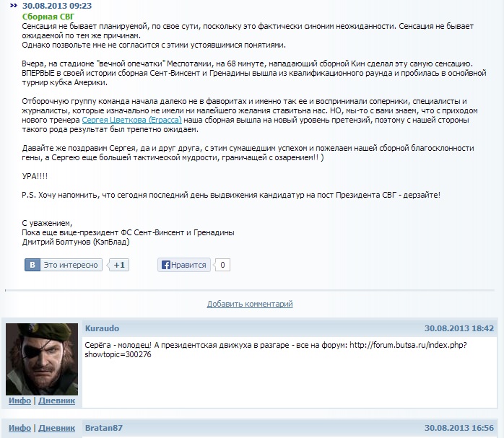Open Kuraudo's username profile link
504x438 pixels.
click(x=102, y=328)
